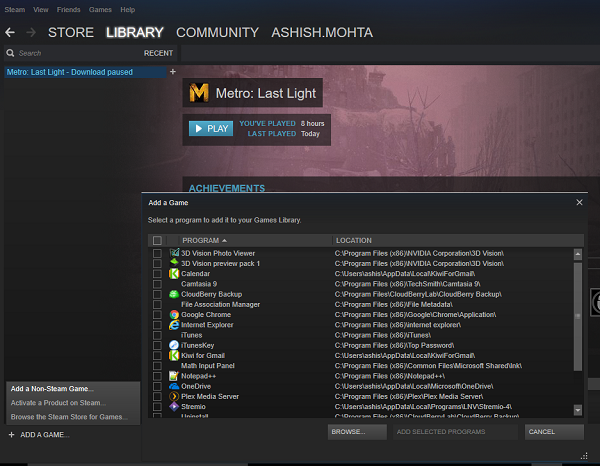Close the Add a Game dialog
The image size is (600, 466).
click(x=579, y=202)
